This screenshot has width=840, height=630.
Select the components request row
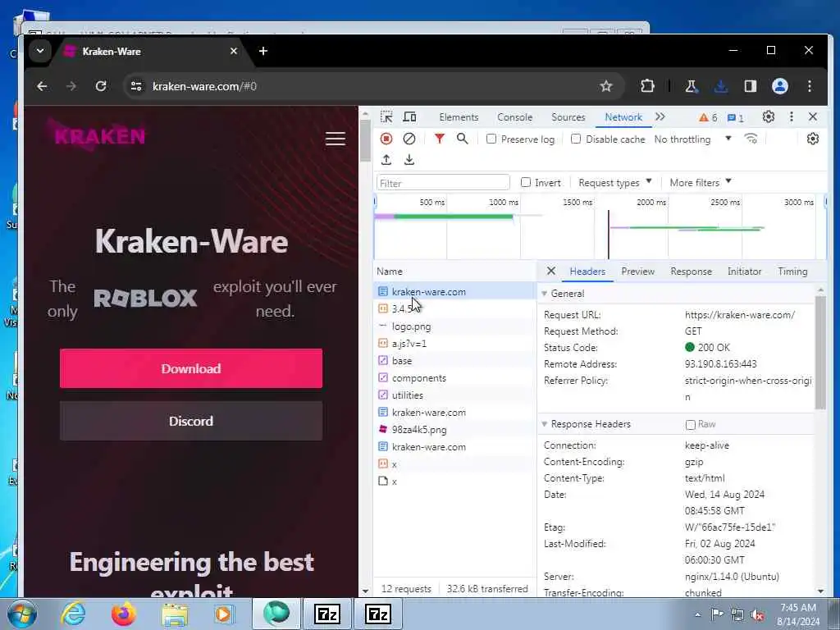454,378
